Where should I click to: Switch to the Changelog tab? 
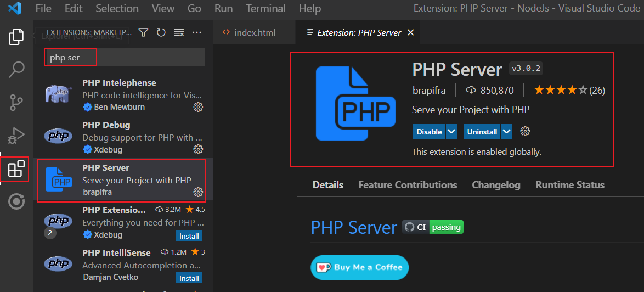click(496, 185)
